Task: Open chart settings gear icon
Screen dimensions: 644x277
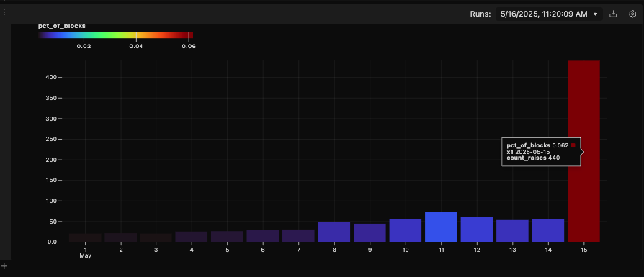Action: point(632,14)
